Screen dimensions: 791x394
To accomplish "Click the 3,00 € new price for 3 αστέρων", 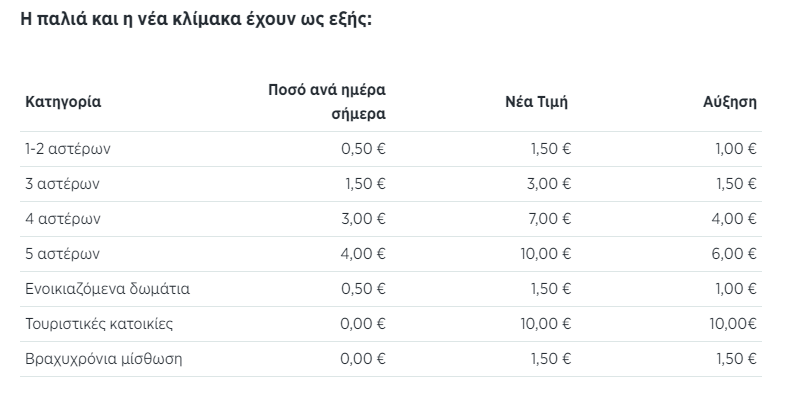I will tap(549, 184).
